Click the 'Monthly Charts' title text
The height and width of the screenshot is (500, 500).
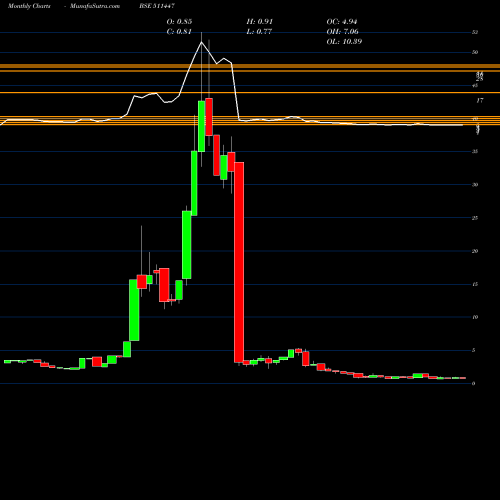(x=29, y=6)
